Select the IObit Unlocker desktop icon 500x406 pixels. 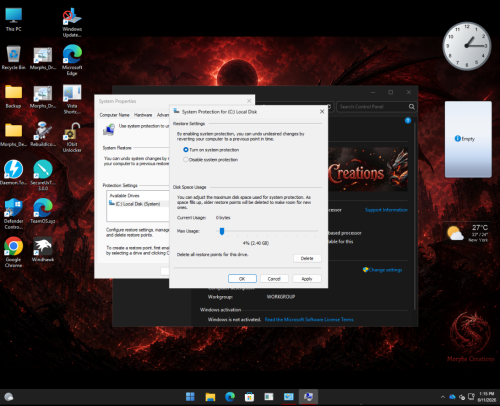(72, 137)
